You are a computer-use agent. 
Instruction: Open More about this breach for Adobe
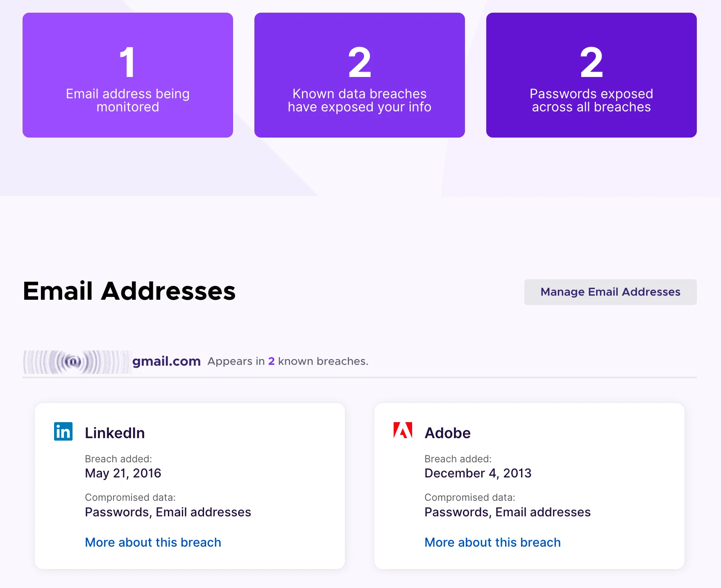click(x=492, y=542)
